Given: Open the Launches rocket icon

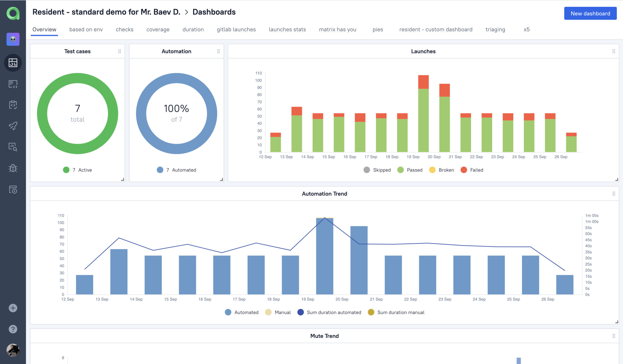Looking at the screenshot, I should (x=13, y=126).
